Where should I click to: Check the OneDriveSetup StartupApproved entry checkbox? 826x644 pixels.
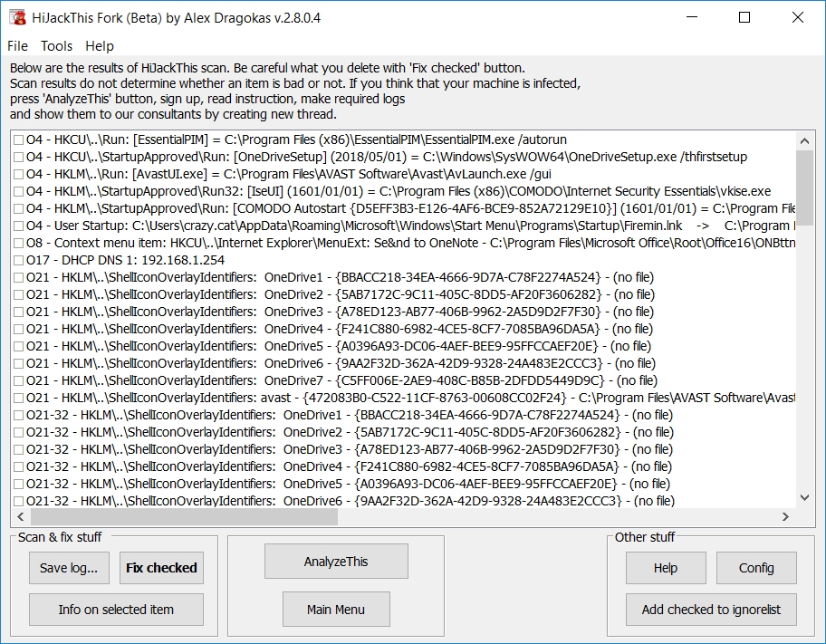(18, 157)
